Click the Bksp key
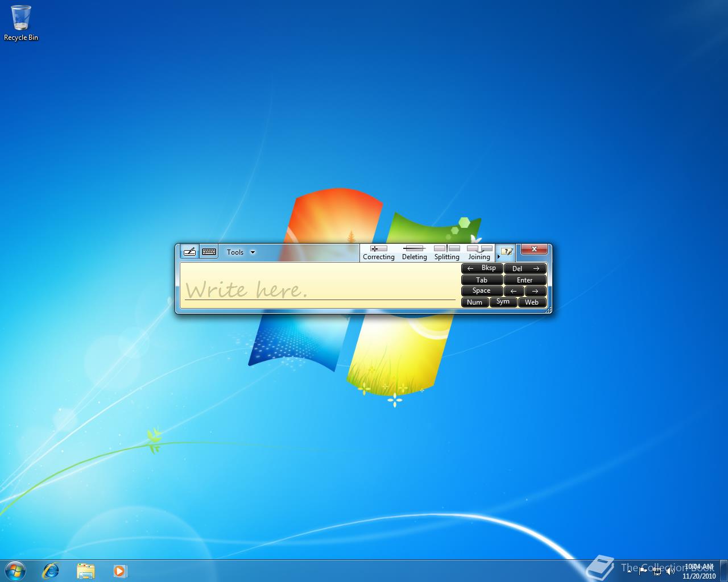The height and width of the screenshot is (582, 728). 482,268
